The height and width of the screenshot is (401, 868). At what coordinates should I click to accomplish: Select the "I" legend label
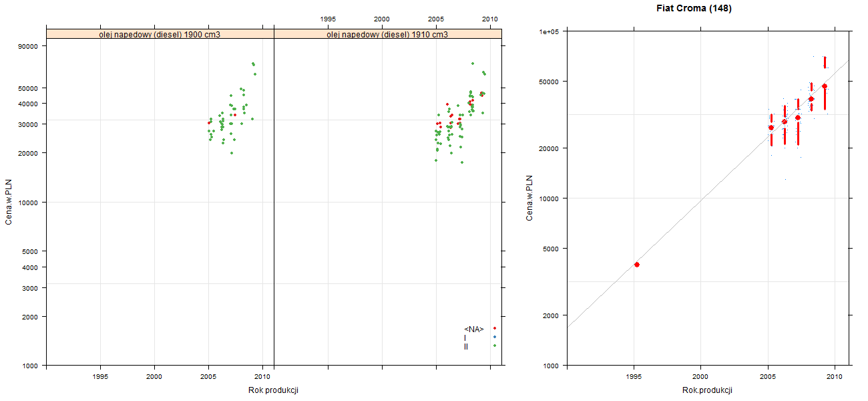[x=465, y=338]
